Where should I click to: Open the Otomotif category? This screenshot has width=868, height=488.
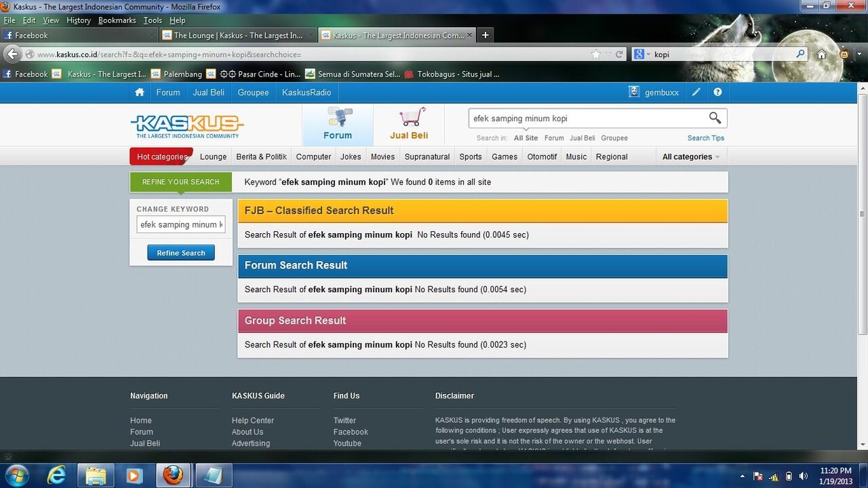point(542,157)
